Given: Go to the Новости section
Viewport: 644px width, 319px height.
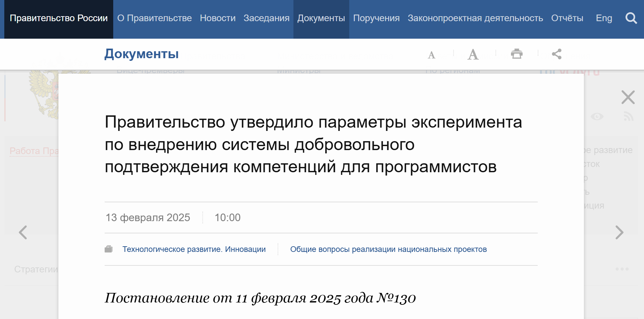Looking at the screenshot, I should pyautogui.click(x=218, y=18).
